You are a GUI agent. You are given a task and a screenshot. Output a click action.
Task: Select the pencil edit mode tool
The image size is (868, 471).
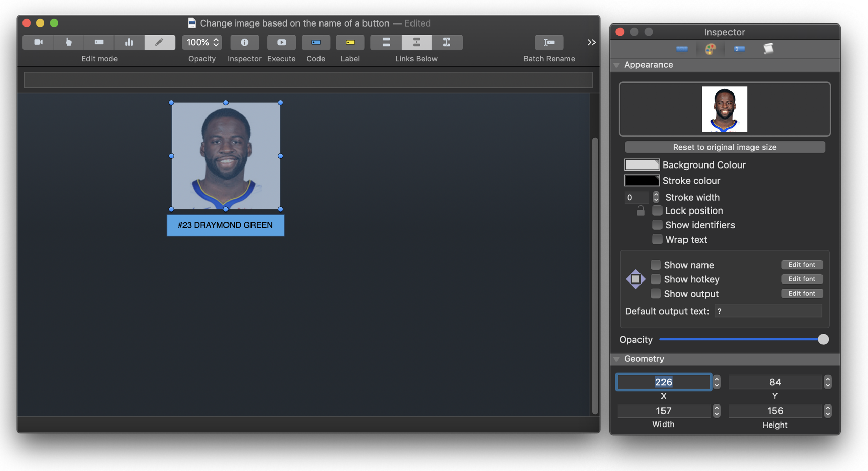pyautogui.click(x=160, y=42)
